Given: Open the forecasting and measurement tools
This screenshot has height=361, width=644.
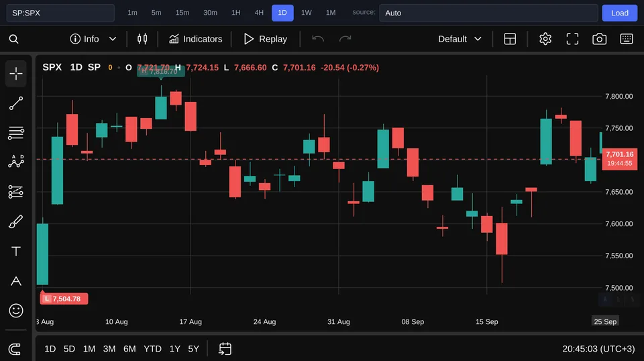Looking at the screenshot, I should pos(16,192).
